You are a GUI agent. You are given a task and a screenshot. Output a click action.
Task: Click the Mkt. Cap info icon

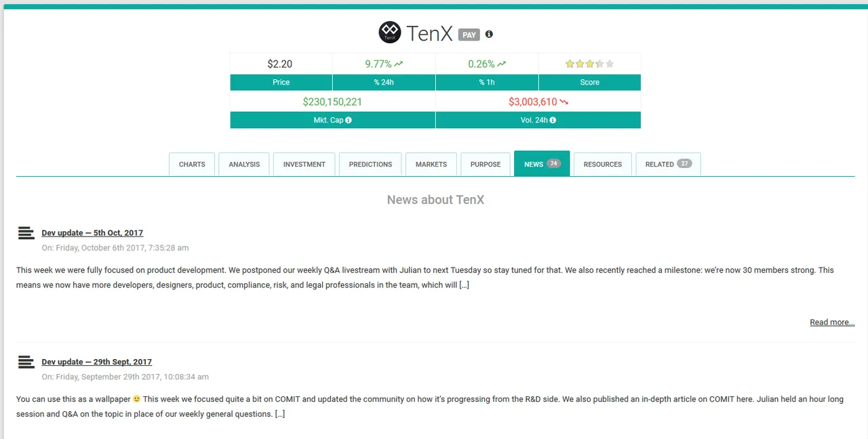click(x=349, y=120)
